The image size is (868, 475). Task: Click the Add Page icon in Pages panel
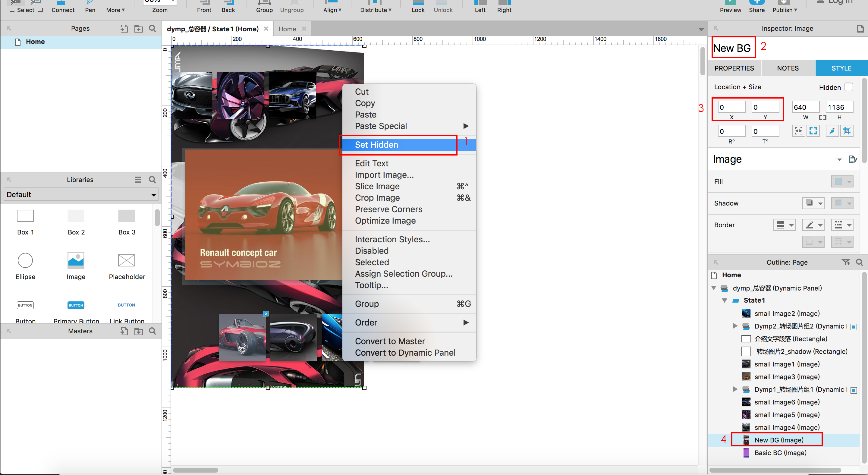coord(124,29)
